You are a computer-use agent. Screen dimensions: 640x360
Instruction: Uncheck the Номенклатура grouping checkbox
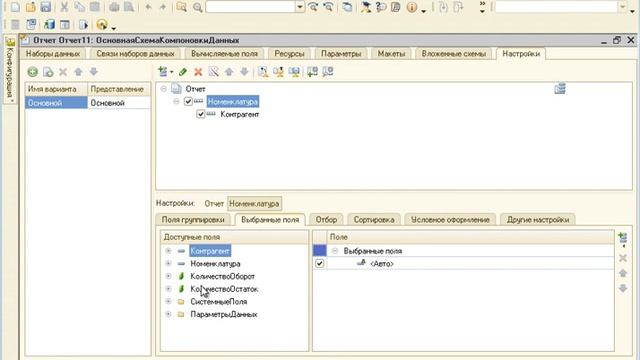[x=188, y=101]
